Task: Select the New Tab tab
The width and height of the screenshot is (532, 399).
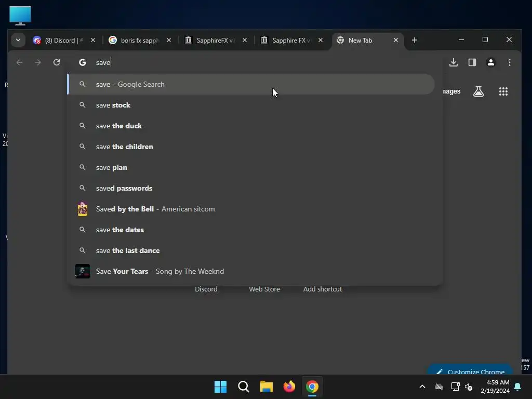Action: point(368,40)
